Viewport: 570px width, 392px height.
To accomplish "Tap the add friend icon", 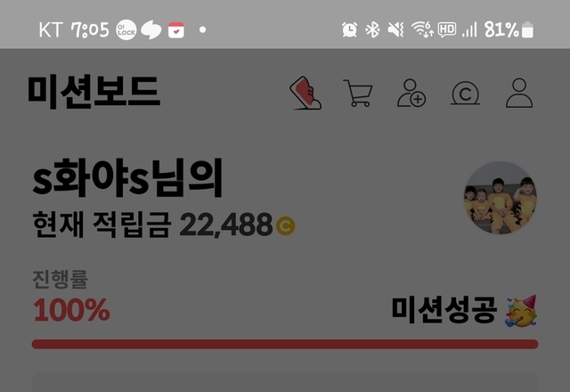I will [x=411, y=93].
